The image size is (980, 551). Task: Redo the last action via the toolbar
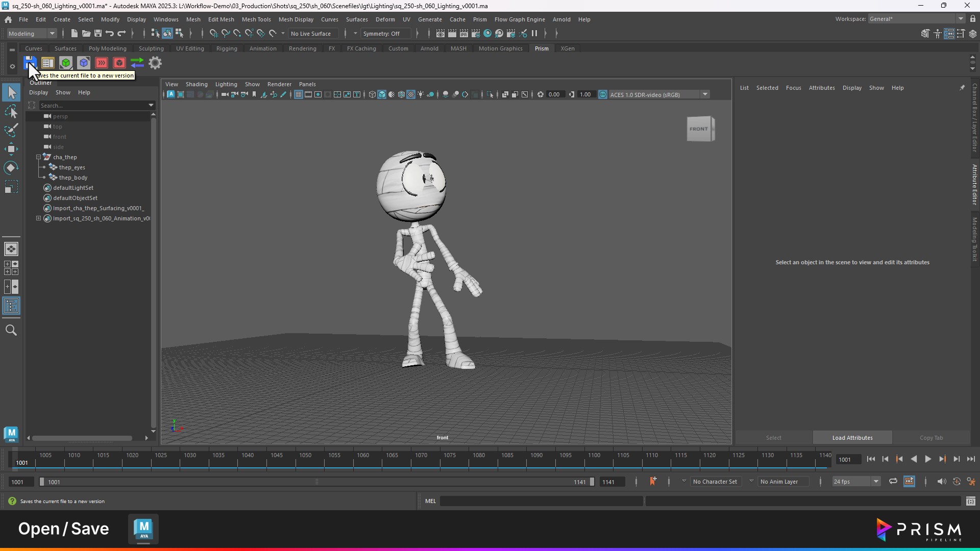coord(121,33)
